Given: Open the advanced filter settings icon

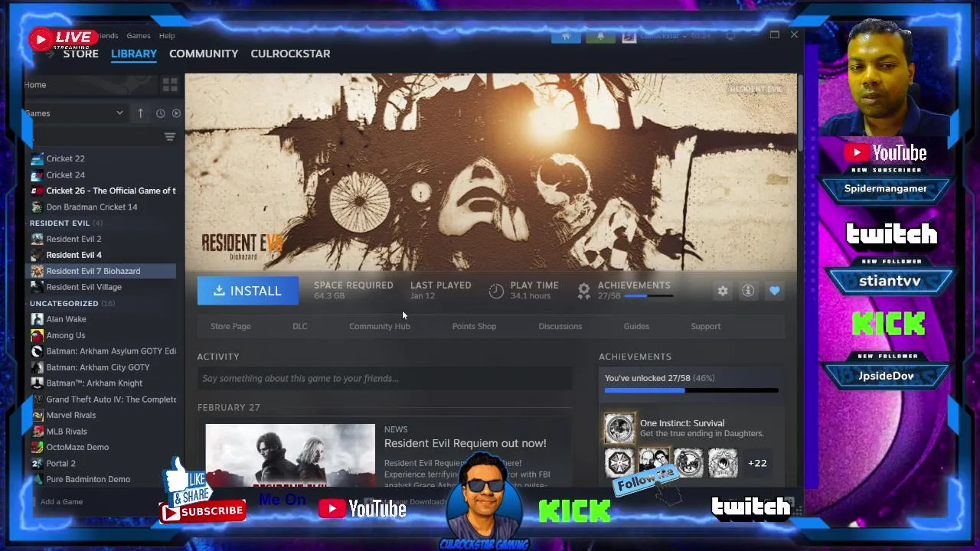Looking at the screenshot, I should [170, 137].
